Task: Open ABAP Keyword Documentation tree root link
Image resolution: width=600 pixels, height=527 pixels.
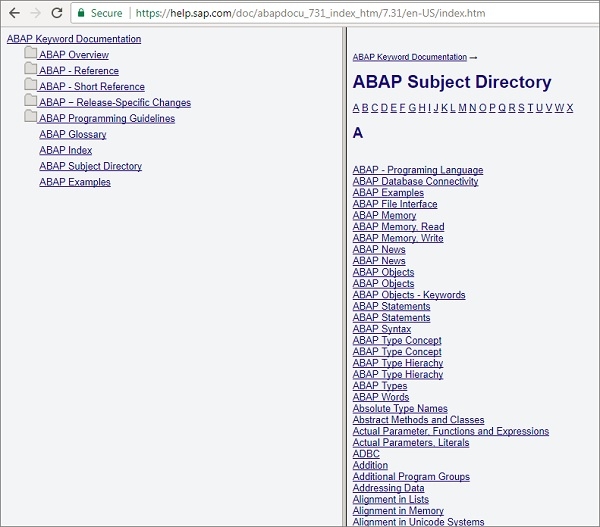Action: click(74, 39)
